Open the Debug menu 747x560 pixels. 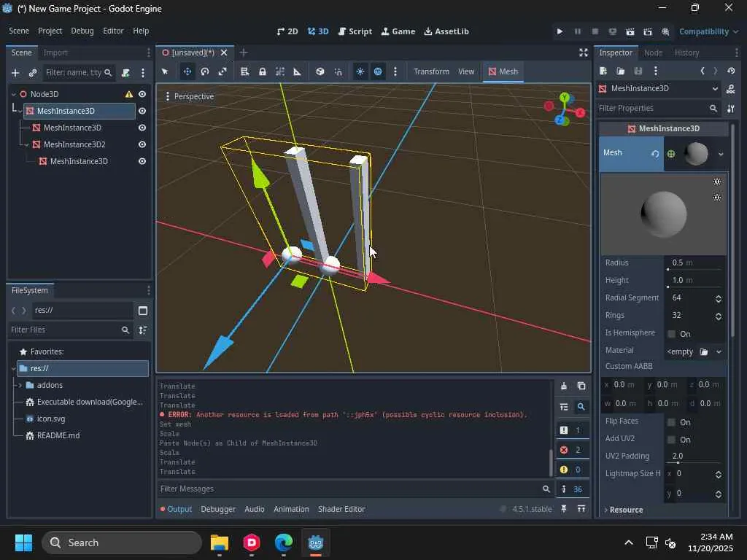82,31
